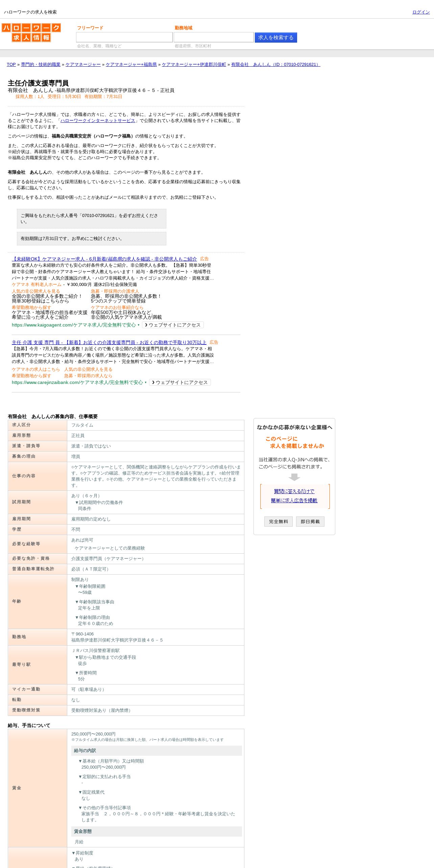This screenshot has width=434, height=868.
Task: Open ケアマネージャー breadcrumb link
Action: pos(83,65)
